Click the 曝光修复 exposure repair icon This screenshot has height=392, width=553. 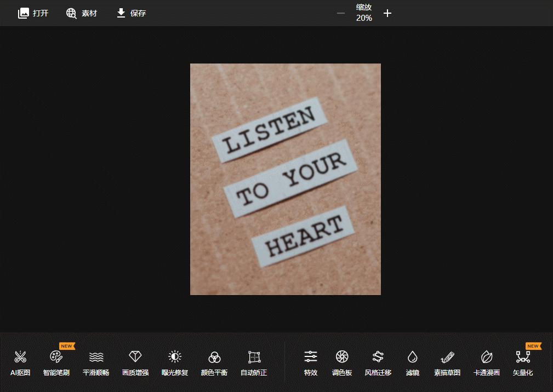coord(175,362)
